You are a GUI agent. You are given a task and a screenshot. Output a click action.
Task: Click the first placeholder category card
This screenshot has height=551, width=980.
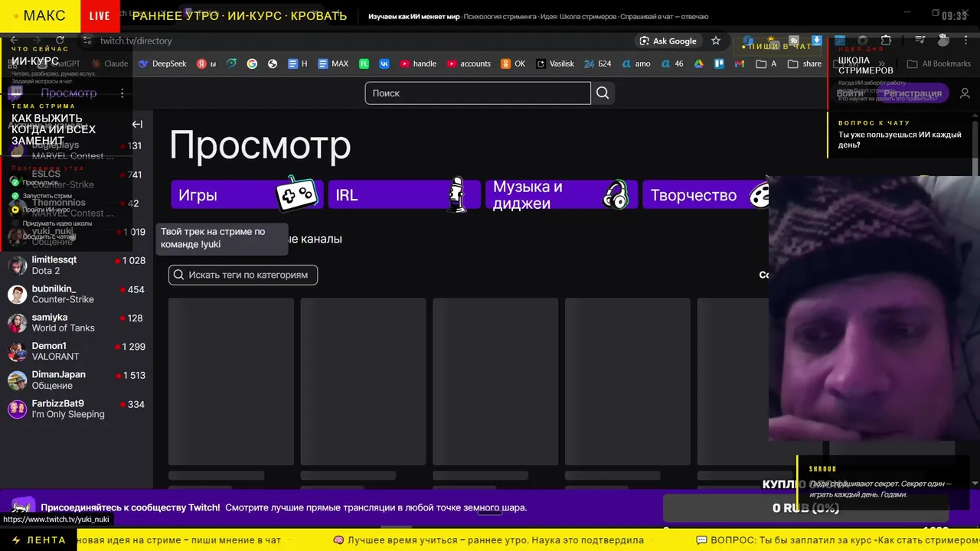point(231,381)
